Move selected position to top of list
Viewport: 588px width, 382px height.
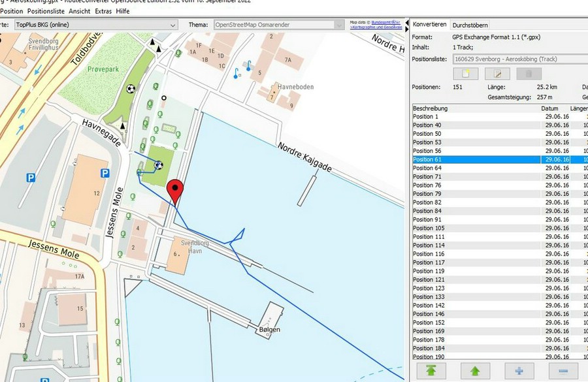coord(431,371)
